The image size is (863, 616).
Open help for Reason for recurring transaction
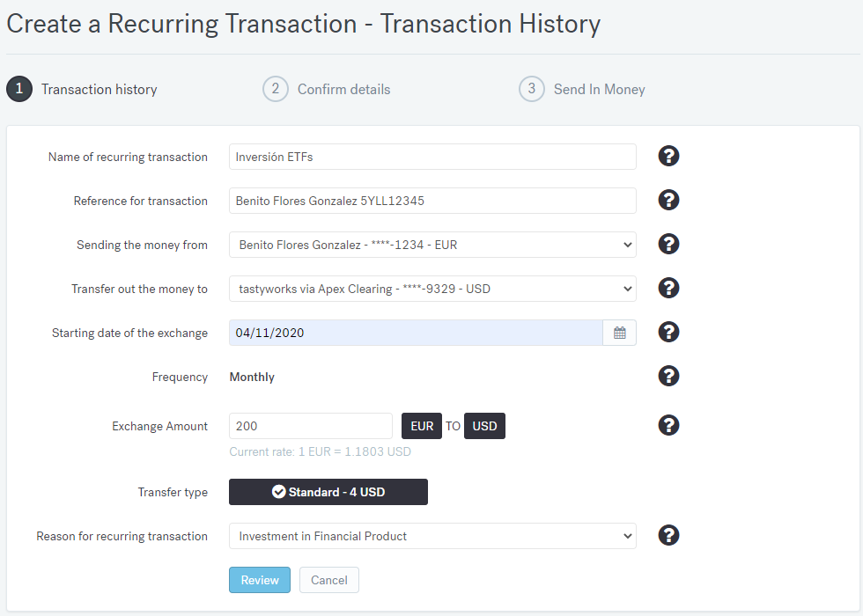[668, 535]
